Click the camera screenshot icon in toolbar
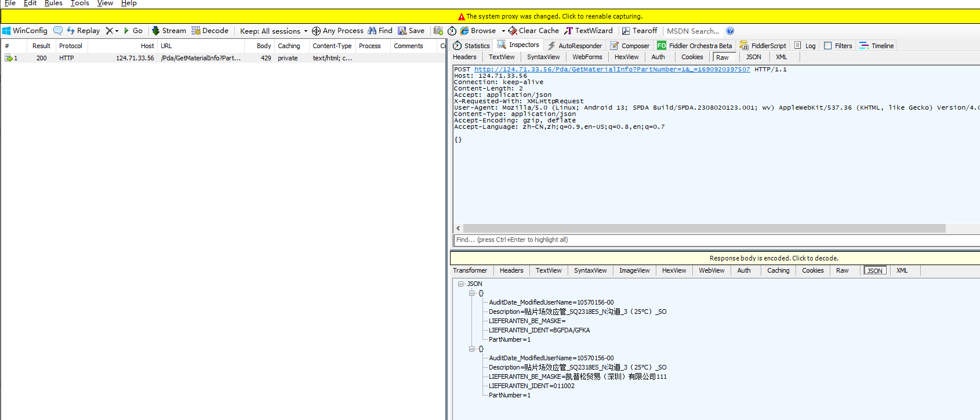Viewport: 980px width, 420px height. tap(438, 31)
